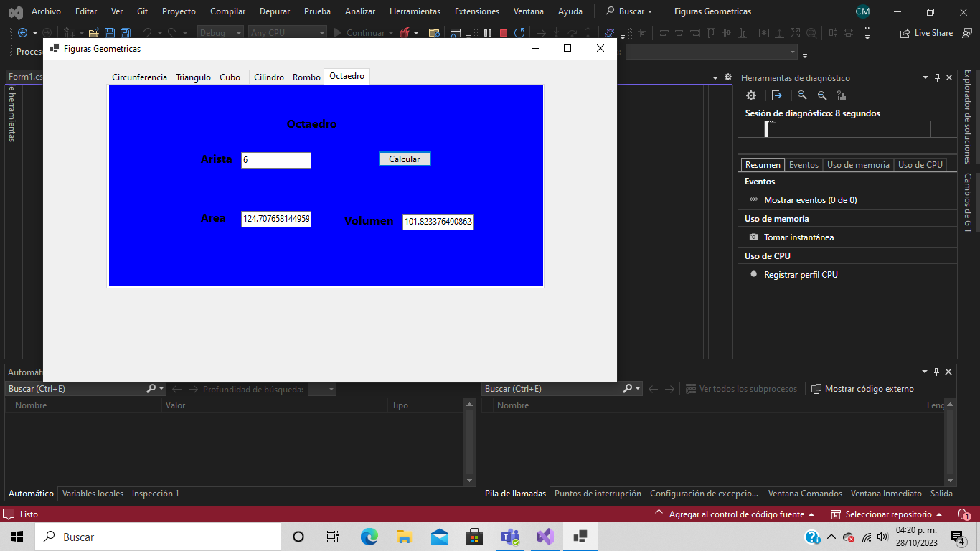This screenshot has height=551, width=980.
Task: Open the diagnostics settings gear icon
Action: click(750, 95)
